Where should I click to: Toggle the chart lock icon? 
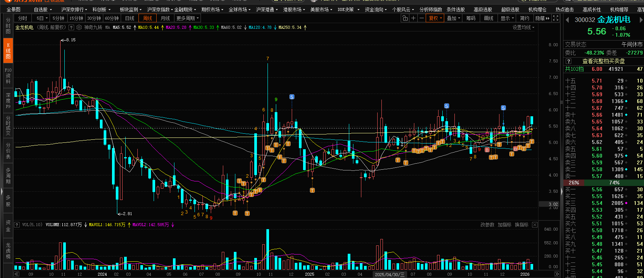click(x=405, y=18)
